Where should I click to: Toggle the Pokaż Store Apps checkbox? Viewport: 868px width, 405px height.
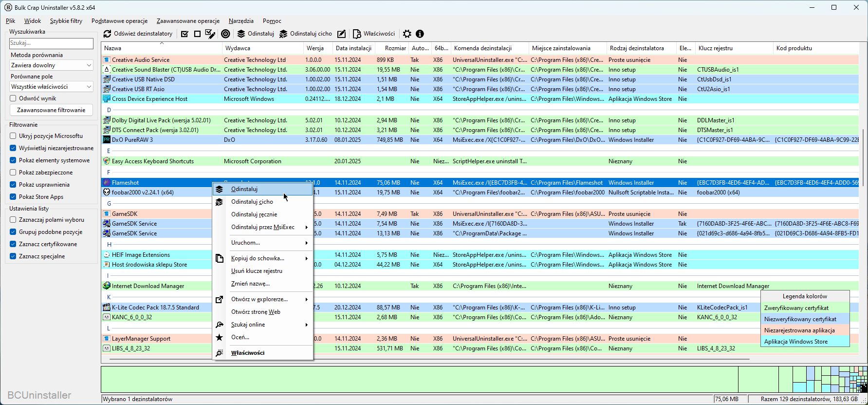(13, 197)
